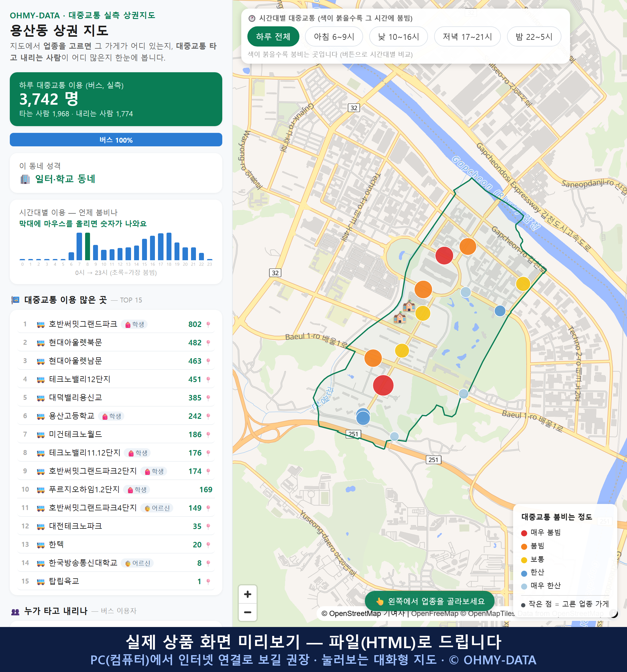The width and height of the screenshot is (627, 672).
Task: Select the 대덕밸리용신교 row name
Action: click(x=75, y=398)
